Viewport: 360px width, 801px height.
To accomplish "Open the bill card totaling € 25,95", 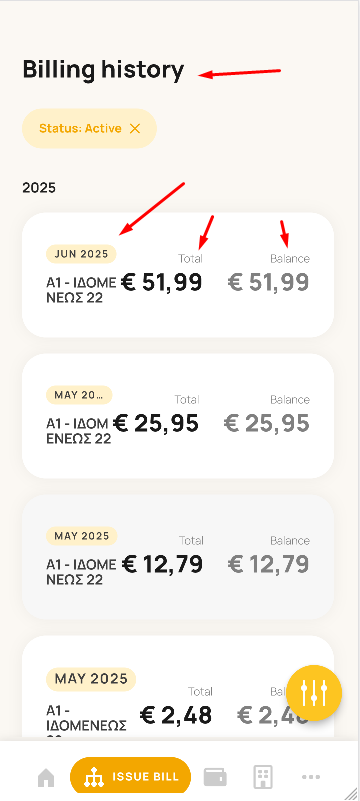I will pos(178,416).
